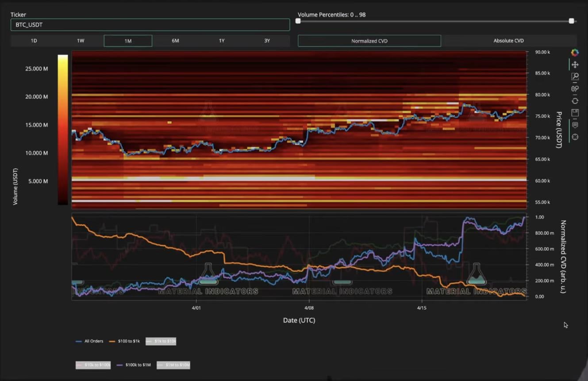
Task: Toggle the Hover tooltip tool
Action: coord(575,125)
